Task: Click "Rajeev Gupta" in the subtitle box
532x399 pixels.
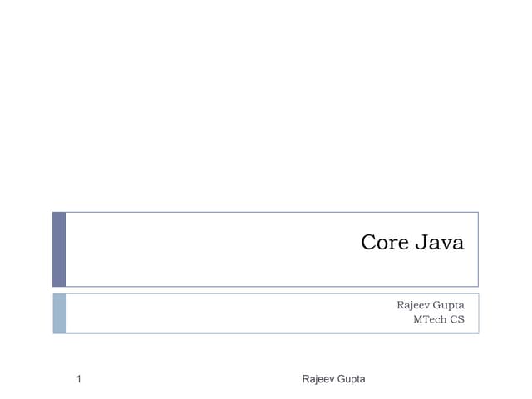Action: (430, 305)
